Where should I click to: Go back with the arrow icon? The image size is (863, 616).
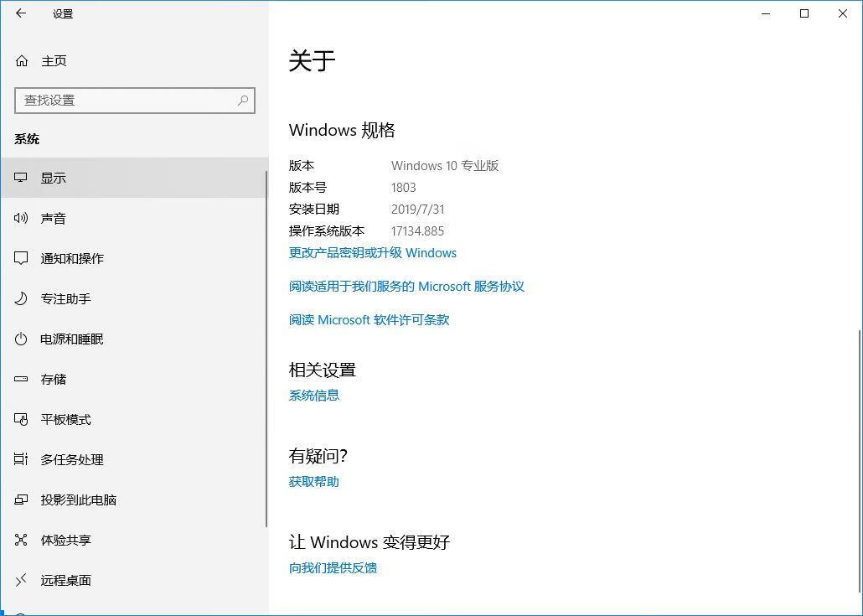(21, 13)
